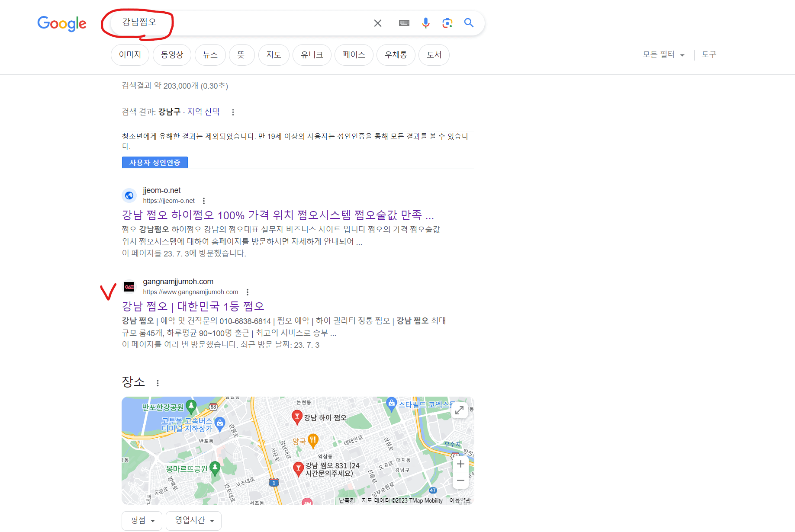795x532 pixels.
Task: Clear the search box with the X icon
Action: pos(378,23)
